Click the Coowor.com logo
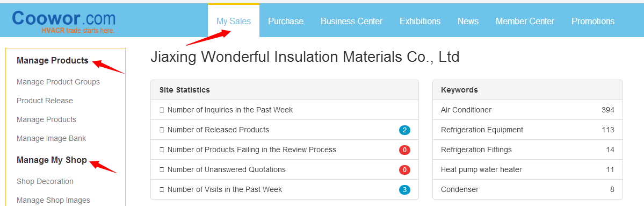Viewport: 644px width, 206px height. click(64, 21)
